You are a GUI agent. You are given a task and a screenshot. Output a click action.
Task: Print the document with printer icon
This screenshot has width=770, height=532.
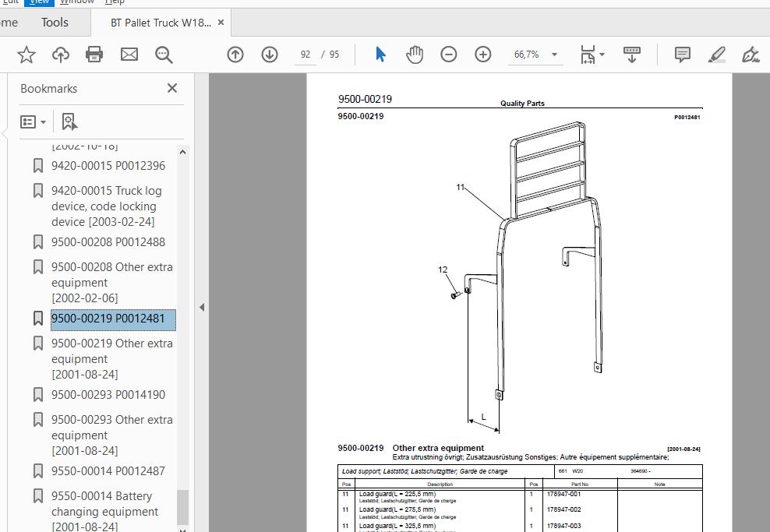tap(94, 55)
